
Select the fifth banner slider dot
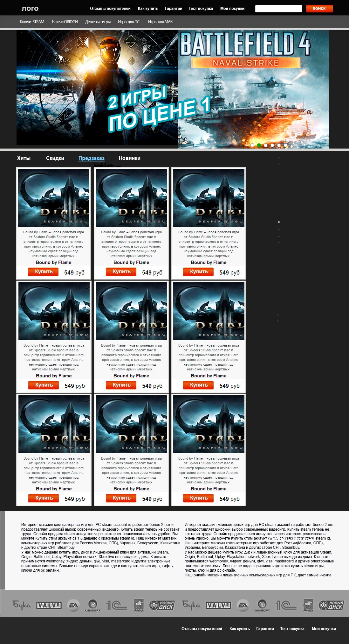coord(279,145)
